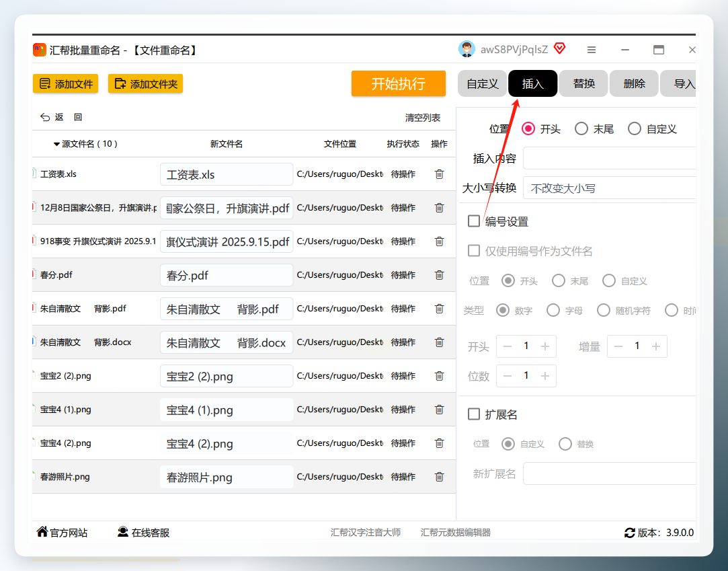
Task: Click the 汇帮批量重命名 app logo
Action: coord(40,50)
